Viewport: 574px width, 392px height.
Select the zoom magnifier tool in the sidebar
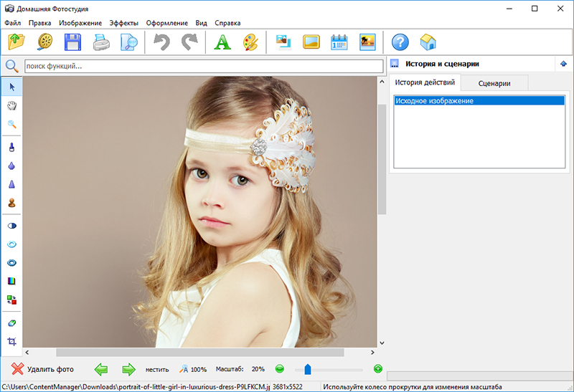click(x=11, y=124)
